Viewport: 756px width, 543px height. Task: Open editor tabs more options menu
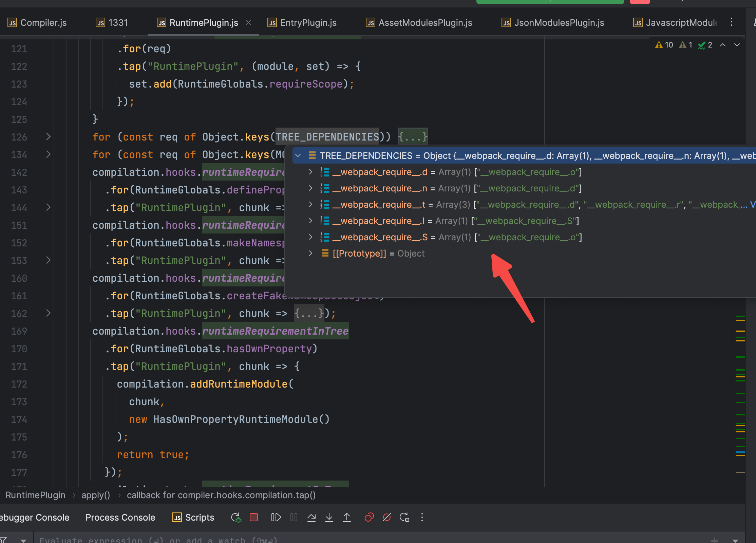click(732, 22)
